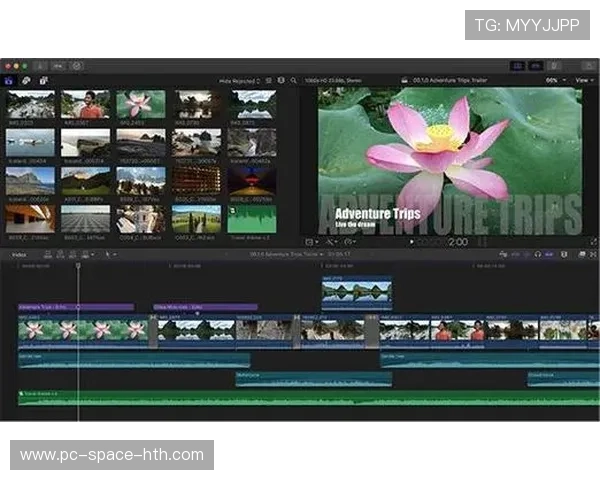The image size is (600, 480).
Task: Toggle video skimming in timeline toolbar
Action: [x=516, y=255]
